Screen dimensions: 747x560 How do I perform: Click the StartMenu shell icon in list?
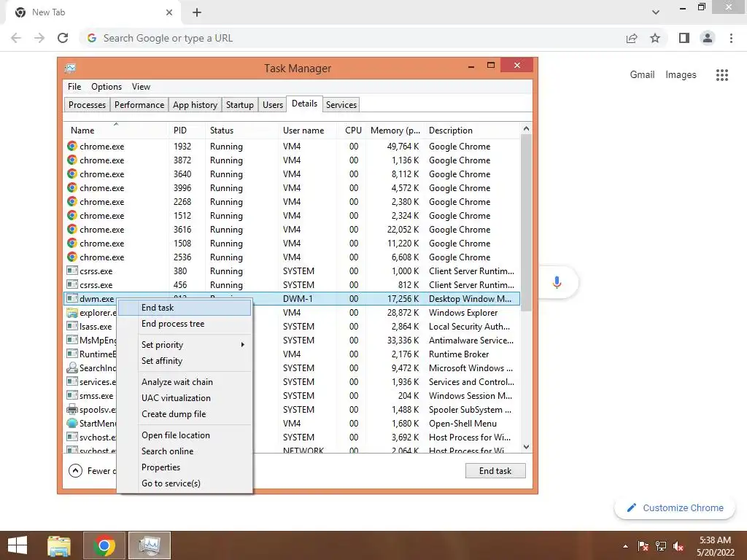point(72,424)
